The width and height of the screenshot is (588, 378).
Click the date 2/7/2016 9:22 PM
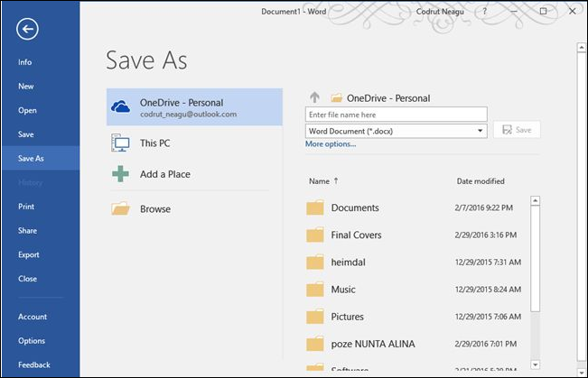click(484, 207)
